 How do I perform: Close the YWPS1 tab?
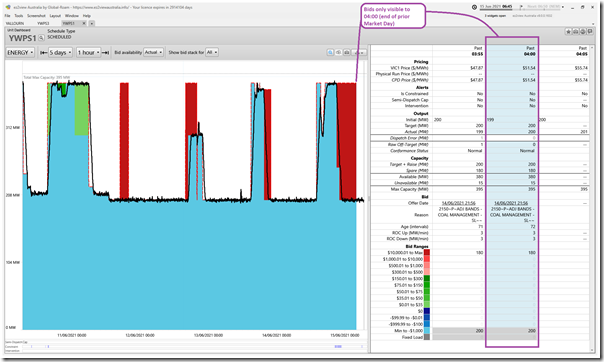84,23
